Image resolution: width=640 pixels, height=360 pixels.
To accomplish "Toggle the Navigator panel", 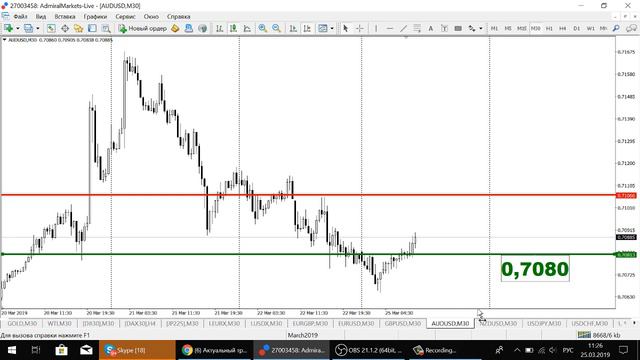I will [78, 28].
